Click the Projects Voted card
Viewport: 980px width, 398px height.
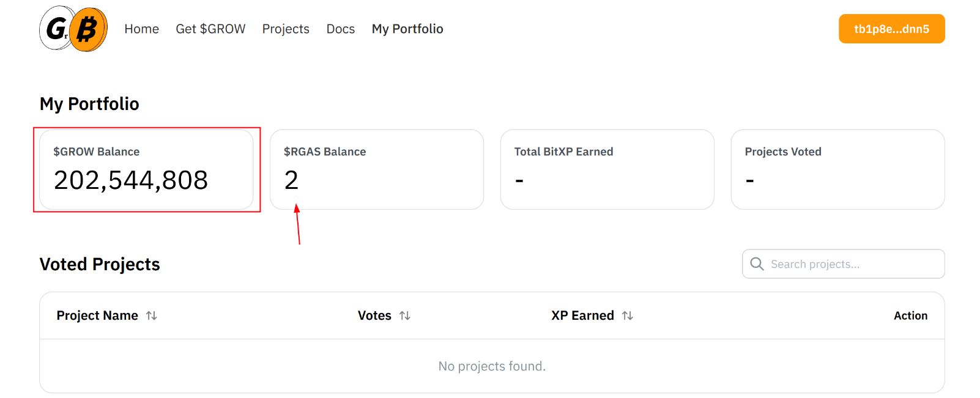837,169
